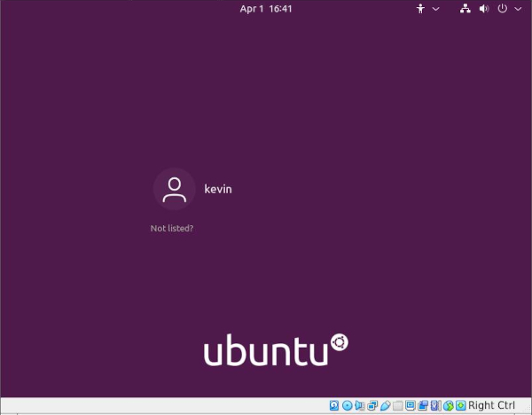
Task: Click the VirtualBox USB devices icon
Action: pos(385,406)
